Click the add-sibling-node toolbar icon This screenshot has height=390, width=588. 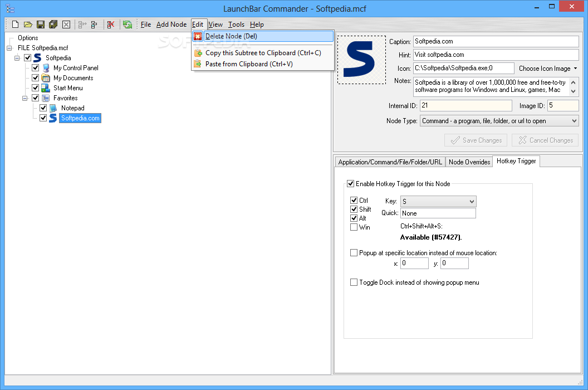(x=94, y=25)
